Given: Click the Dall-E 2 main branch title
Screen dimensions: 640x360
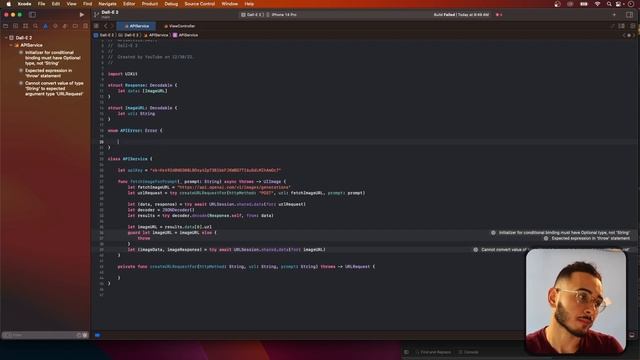Looking at the screenshot, I should tap(110, 14).
